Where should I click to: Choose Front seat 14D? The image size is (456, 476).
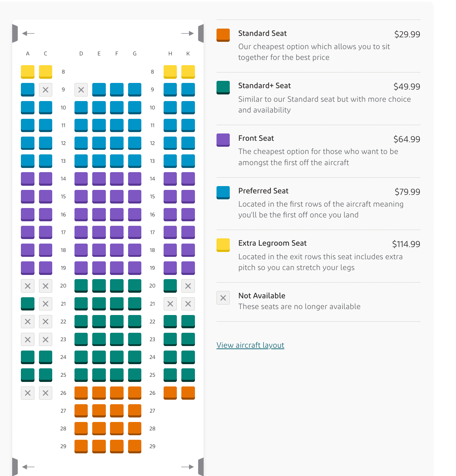[81, 178]
